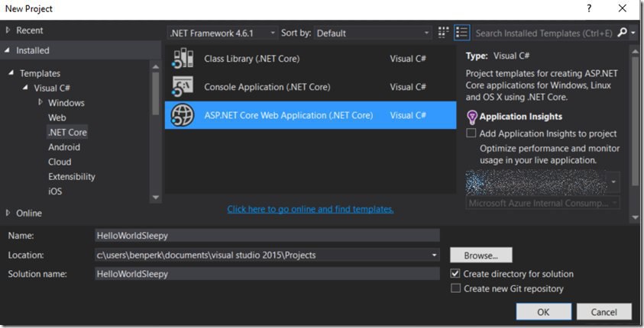Click OK to create the project

[x=543, y=312]
